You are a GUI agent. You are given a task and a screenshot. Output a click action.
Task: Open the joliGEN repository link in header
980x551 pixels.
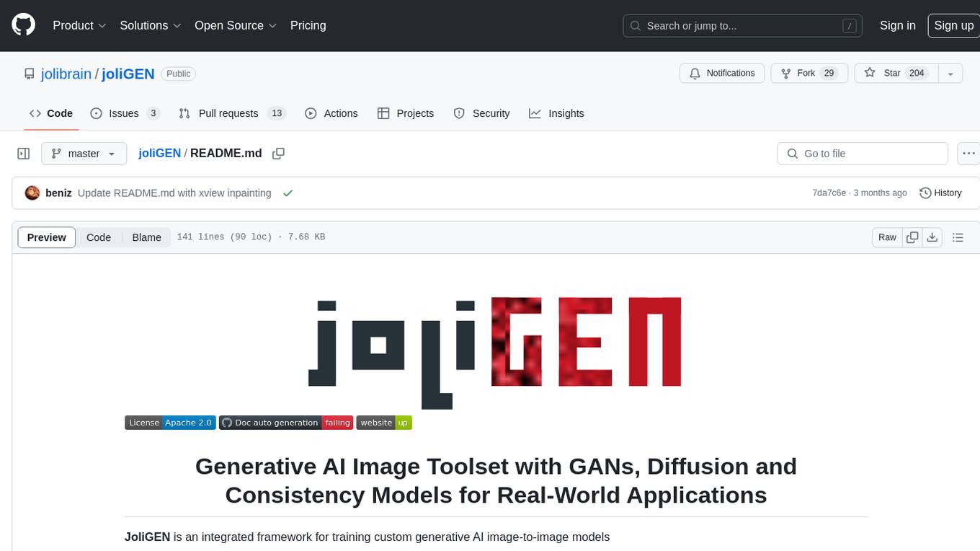(x=128, y=74)
